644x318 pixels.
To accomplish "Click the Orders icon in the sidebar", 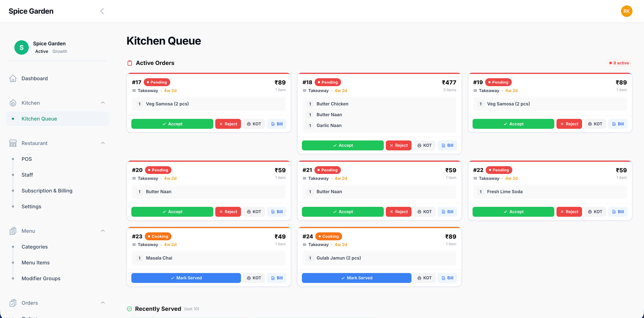I will (x=13, y=303).
